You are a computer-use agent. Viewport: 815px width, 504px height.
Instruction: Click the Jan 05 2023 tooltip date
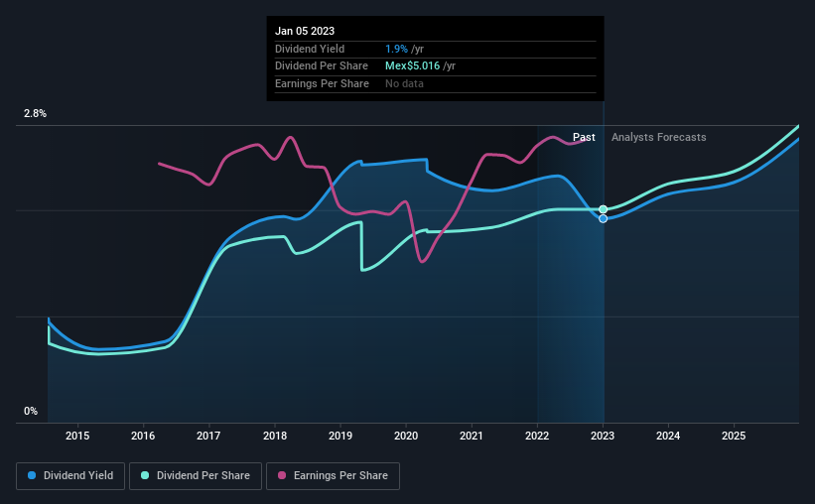[305, 31]
